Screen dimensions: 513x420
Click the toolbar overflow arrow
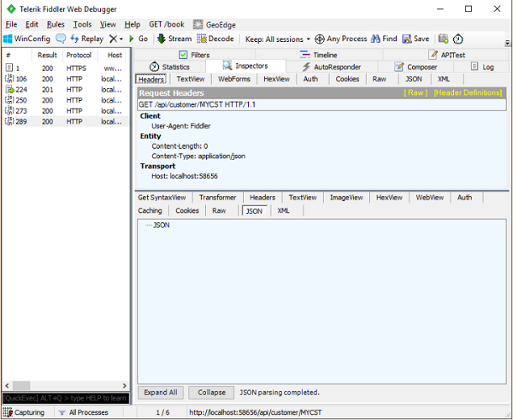[x=507, y=43]
